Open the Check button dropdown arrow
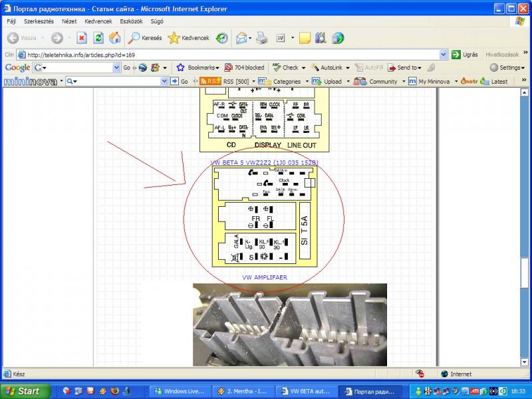532x399 pixels. [303, 68]
